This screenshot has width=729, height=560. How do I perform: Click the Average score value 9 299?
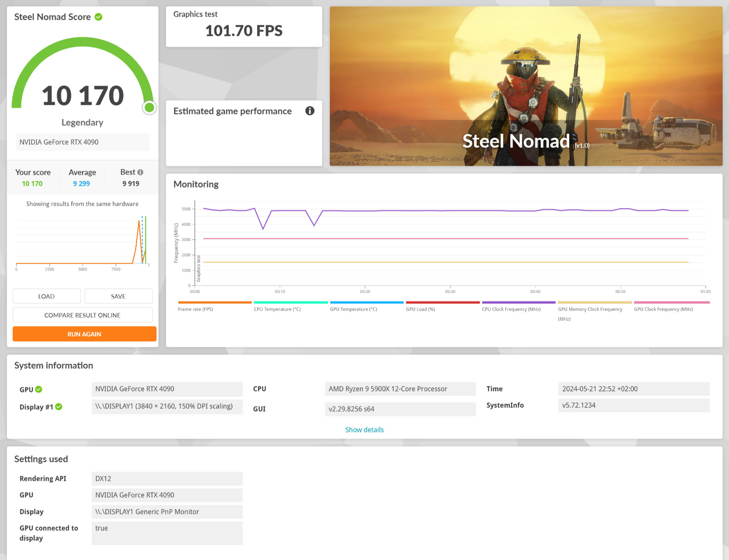pos(82,183)
